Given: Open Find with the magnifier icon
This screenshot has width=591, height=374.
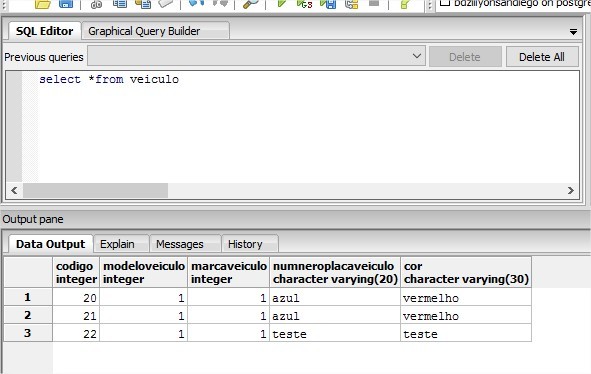Looking at the screenshot, I should point(250,4).
